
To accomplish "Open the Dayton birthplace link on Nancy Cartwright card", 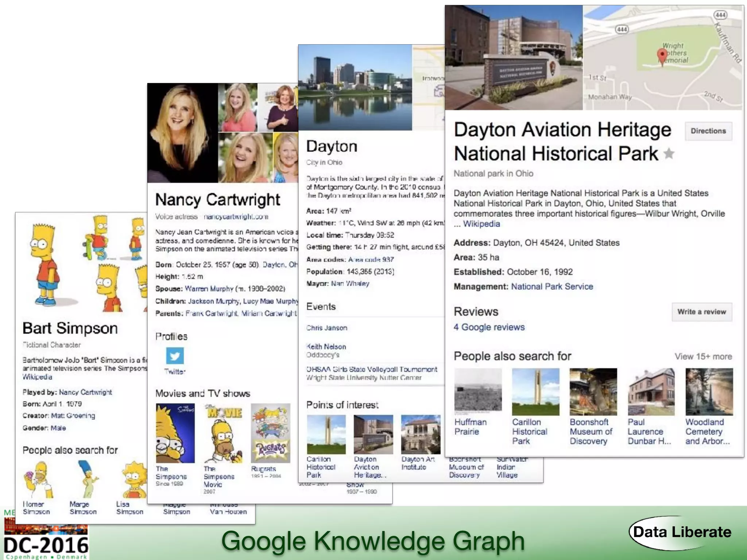I will point(280,265).
